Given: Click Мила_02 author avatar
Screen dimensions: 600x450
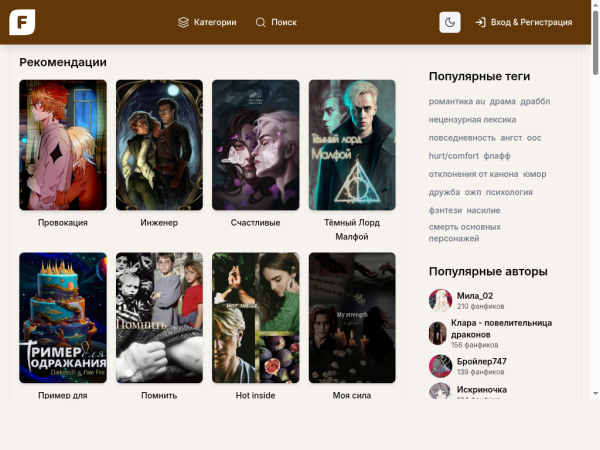Looking at the screenshot, I should [x=440, y=300].
